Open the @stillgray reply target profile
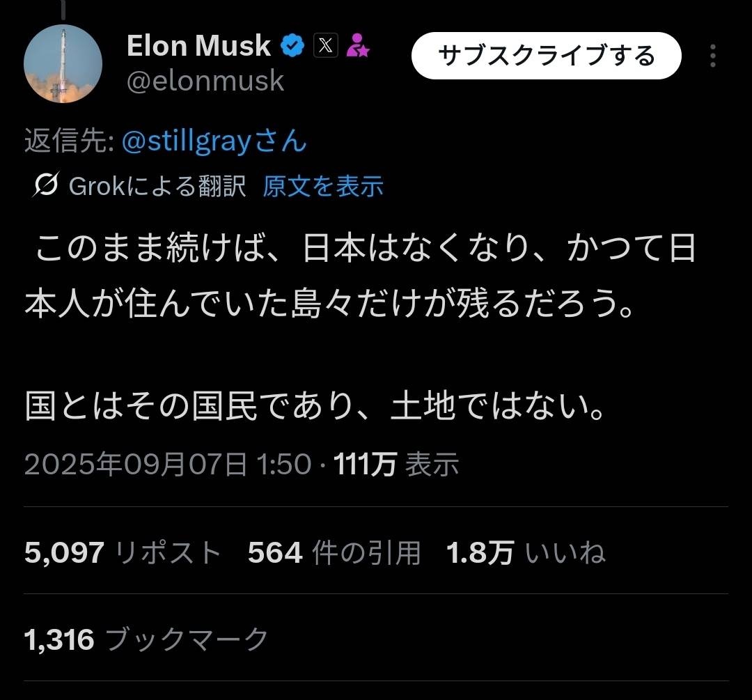 (214, 141)
